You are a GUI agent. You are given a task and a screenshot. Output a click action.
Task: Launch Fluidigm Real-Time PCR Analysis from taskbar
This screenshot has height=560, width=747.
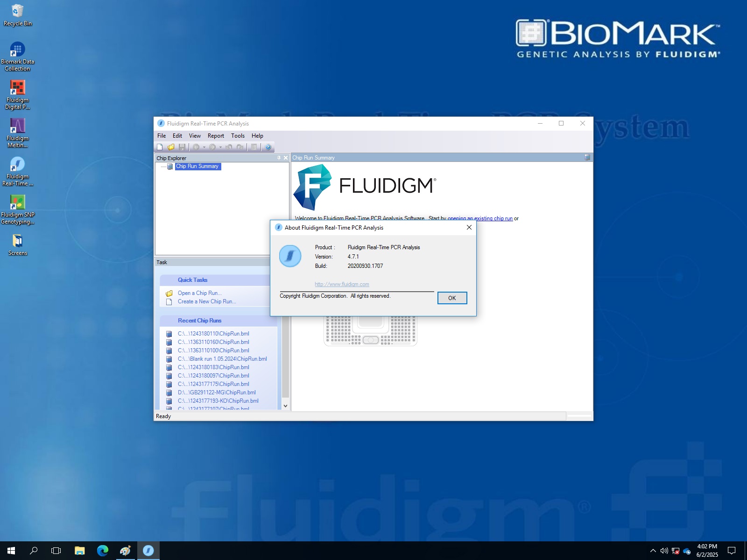(x=148, y=551)
